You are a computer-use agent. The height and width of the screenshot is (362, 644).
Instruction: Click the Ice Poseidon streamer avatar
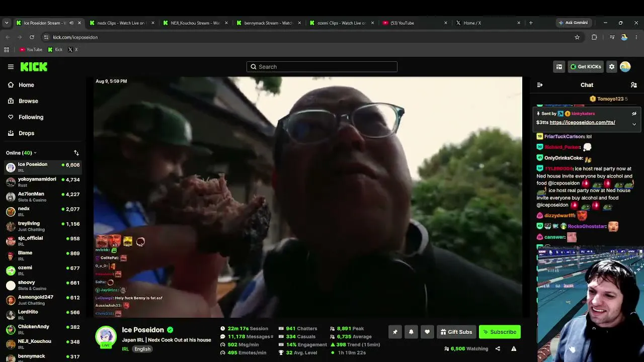point(106,337)
